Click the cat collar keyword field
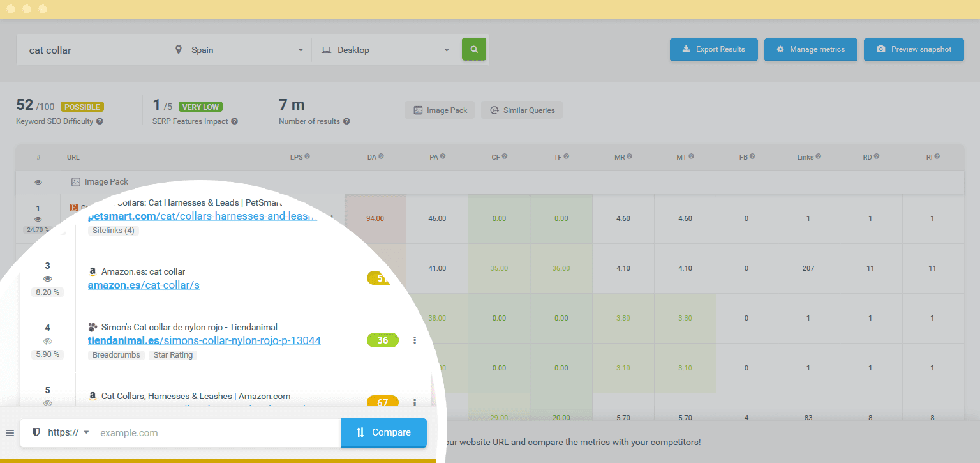Screen dimensions: 980x463 (x=92, y=50)
